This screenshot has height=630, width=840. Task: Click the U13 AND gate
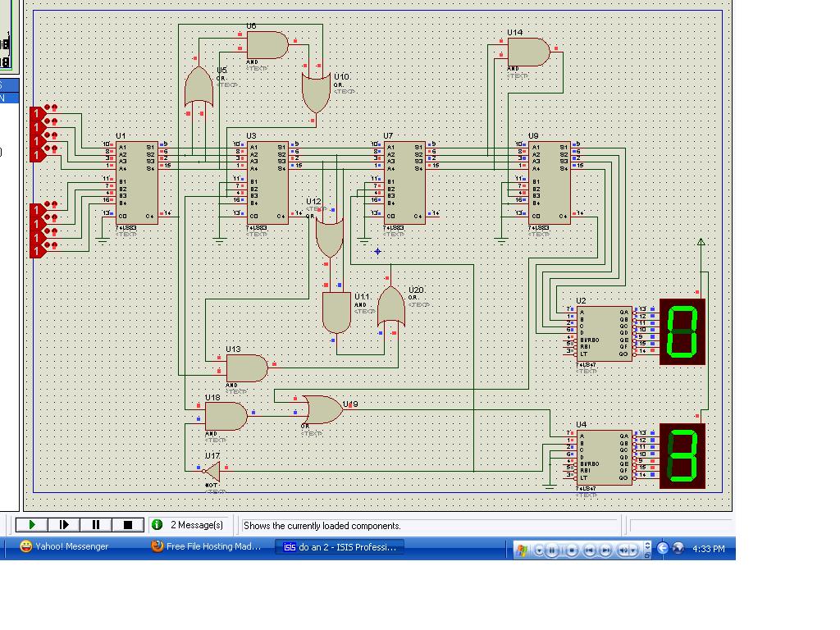click(247, 368)
